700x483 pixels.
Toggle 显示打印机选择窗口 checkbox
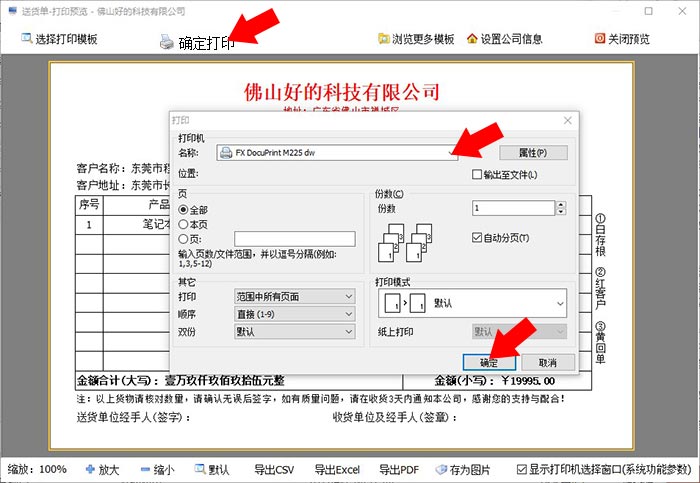pos(521,469)
